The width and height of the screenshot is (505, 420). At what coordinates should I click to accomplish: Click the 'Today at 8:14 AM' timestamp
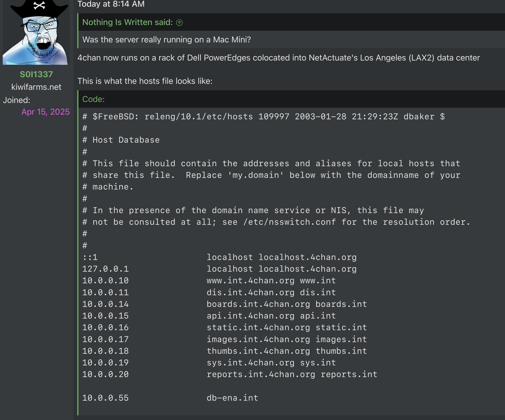pos(111,4)
